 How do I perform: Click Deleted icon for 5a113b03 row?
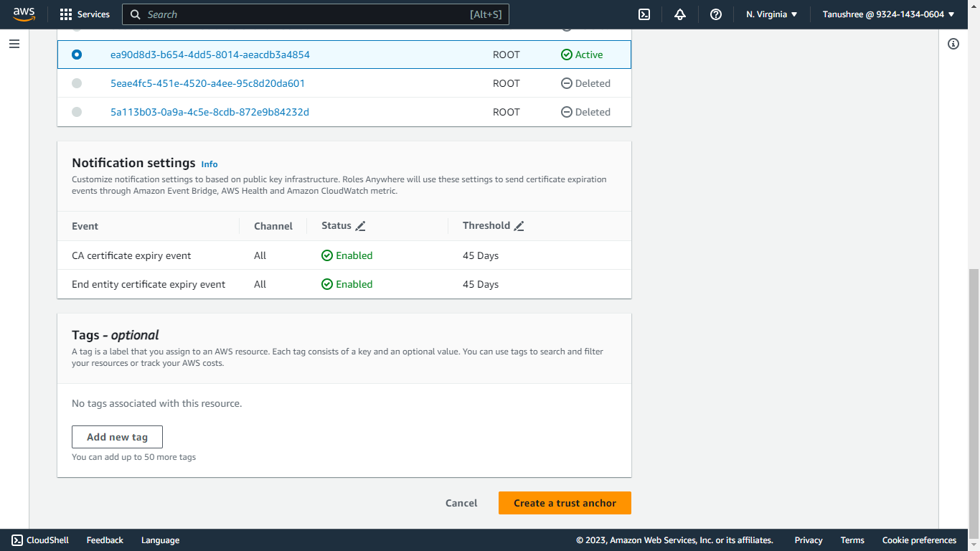[x=567, y=112]
